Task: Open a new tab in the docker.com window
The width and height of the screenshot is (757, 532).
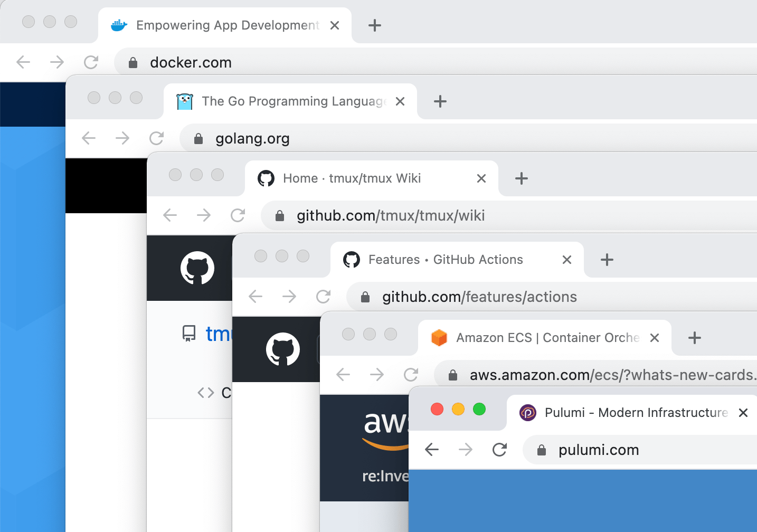Action: click(x=375, y=25)
